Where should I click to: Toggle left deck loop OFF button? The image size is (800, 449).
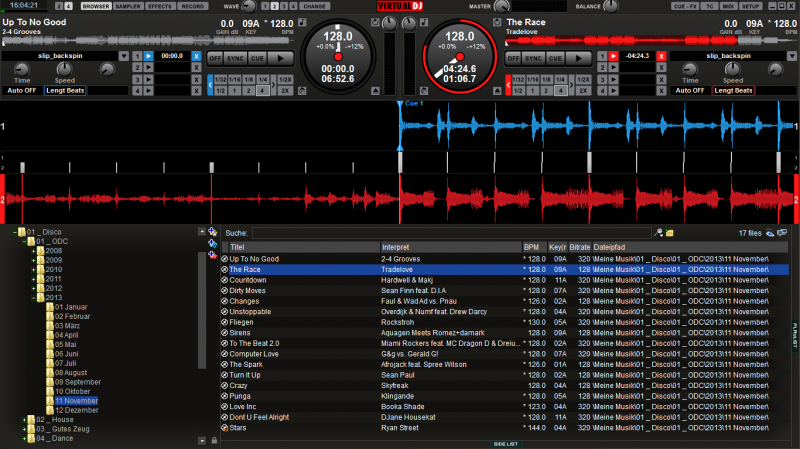tap(215, 59)
